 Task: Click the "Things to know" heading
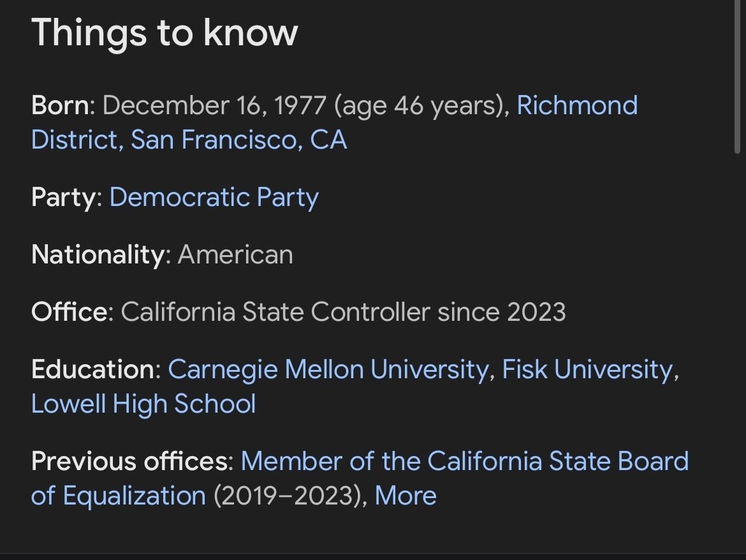click(x=165, y=33)
